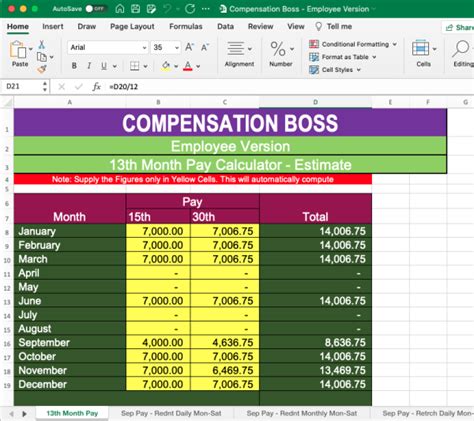Click the formula bar showing =D20/12
Viewport: 474px width, 421px height.
(290, 87)
